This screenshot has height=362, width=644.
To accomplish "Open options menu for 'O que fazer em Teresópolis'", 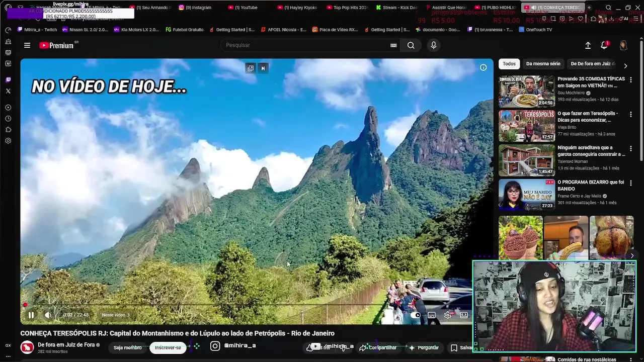I will pos(631,115).
